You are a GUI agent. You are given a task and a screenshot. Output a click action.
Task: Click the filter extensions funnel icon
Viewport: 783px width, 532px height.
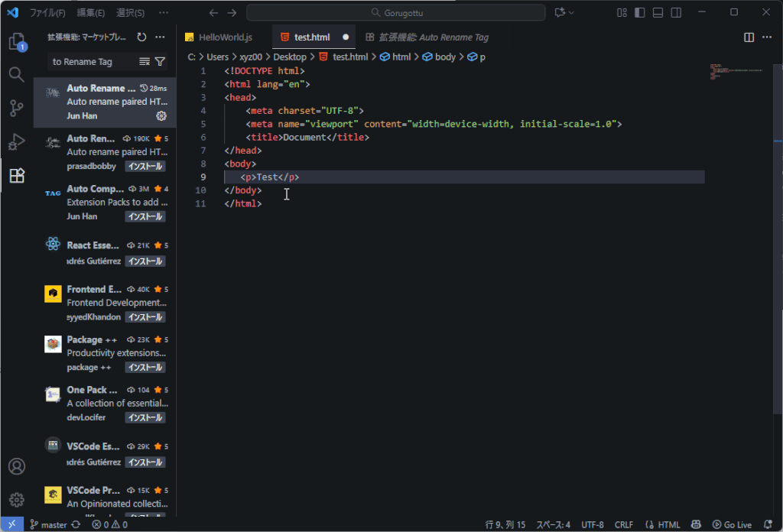[x=160, y=62]
